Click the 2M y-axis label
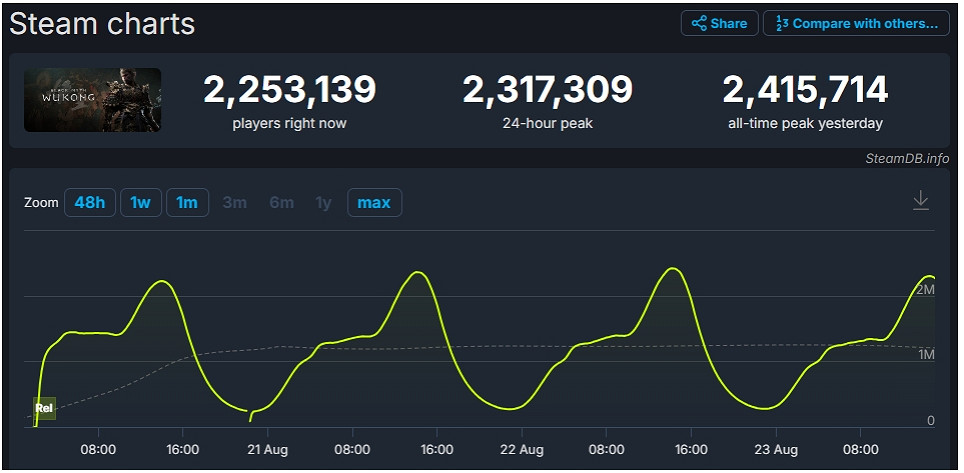The image size is (964, 473). tap(925, 289)
